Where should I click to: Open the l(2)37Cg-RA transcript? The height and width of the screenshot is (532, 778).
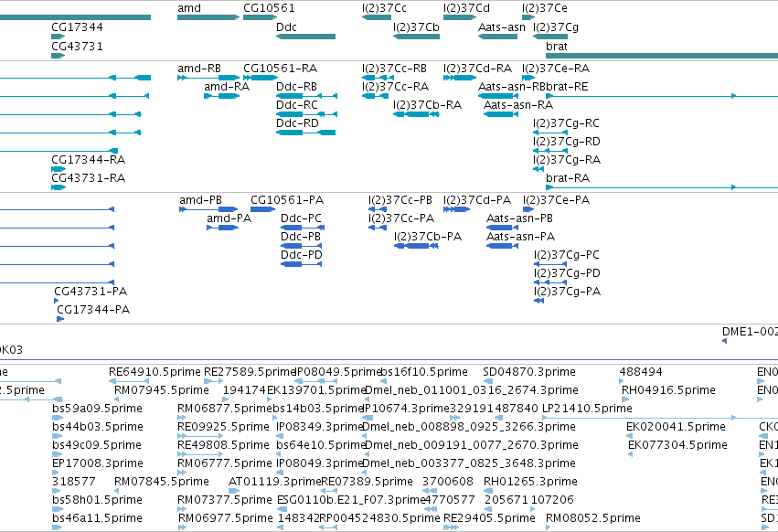pyautogui.click(x=538, y=169)
